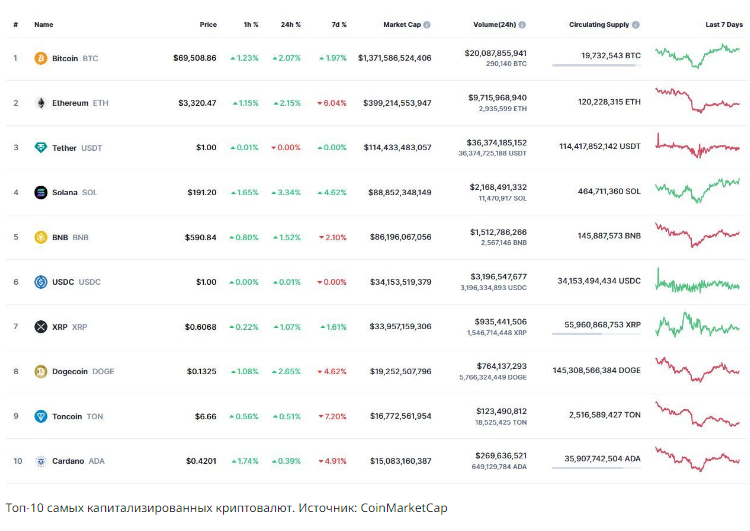Open Solana's last 7 days sparkline chart
The width and height of the screenshot is (750, 531).
697,190
